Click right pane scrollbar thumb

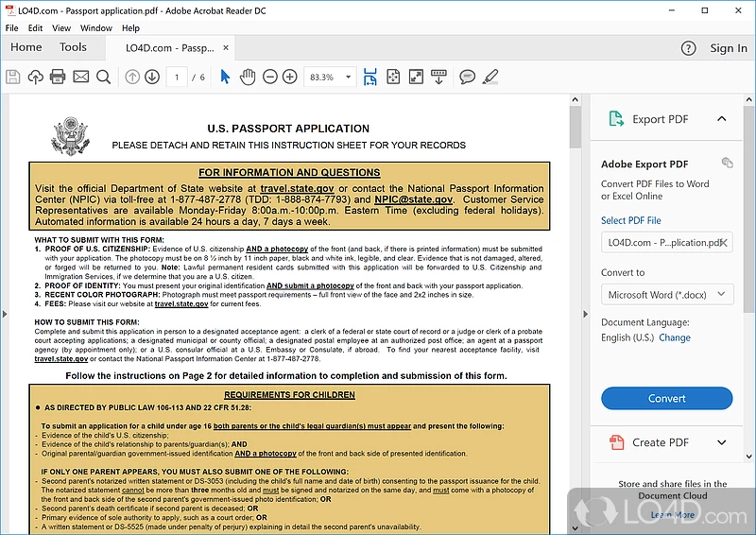[x=748, y=208]
